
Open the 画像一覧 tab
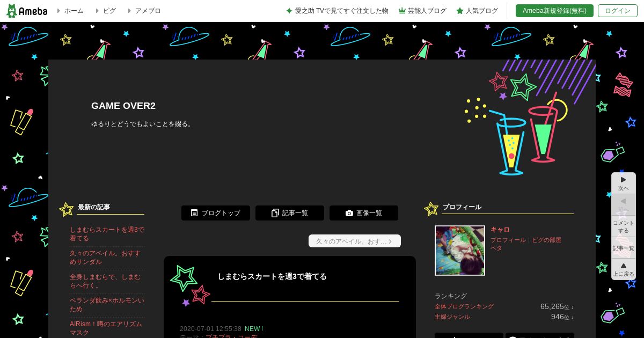(x=364, y=213)
